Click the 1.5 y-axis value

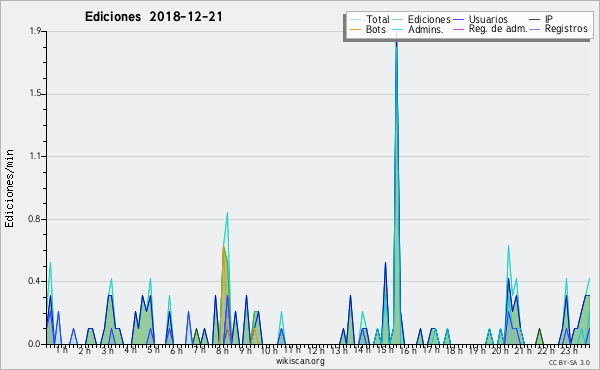[35, 94]
